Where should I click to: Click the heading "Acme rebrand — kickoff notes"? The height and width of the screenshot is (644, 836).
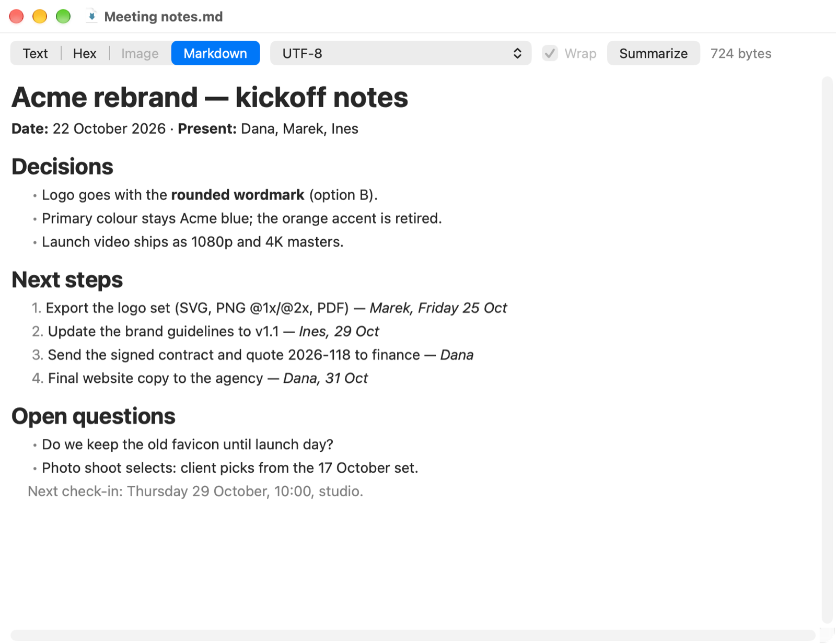coord(210,97)
